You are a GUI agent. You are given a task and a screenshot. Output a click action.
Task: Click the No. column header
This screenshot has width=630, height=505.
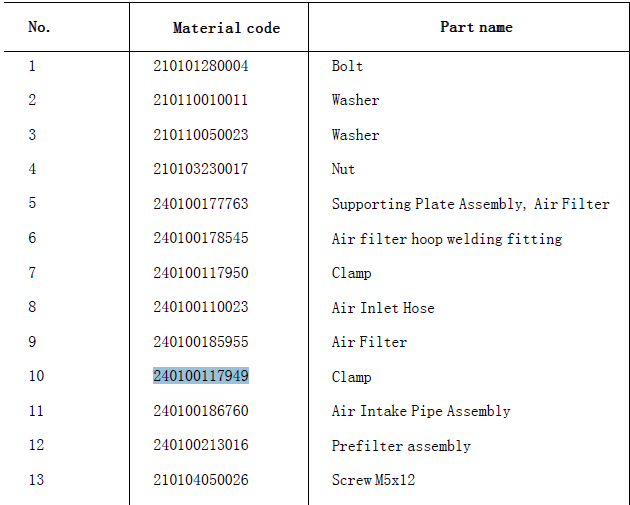pos(39,27)
